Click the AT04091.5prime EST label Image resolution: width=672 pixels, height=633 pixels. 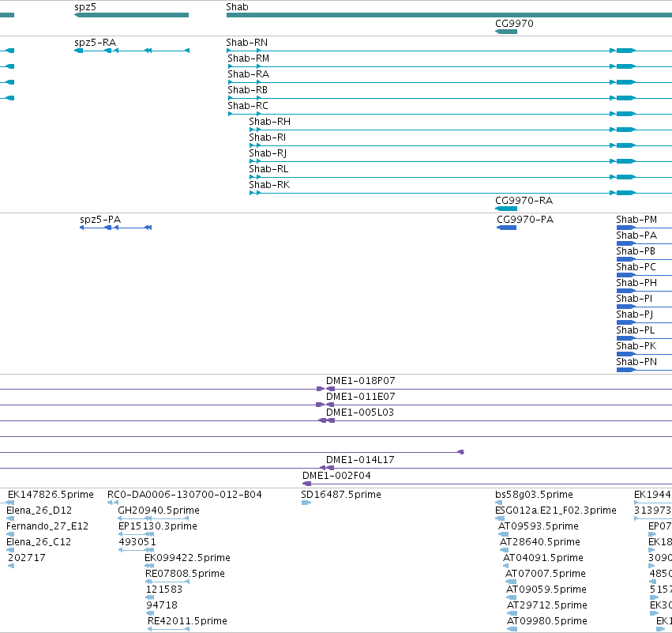tap(543, 559)
